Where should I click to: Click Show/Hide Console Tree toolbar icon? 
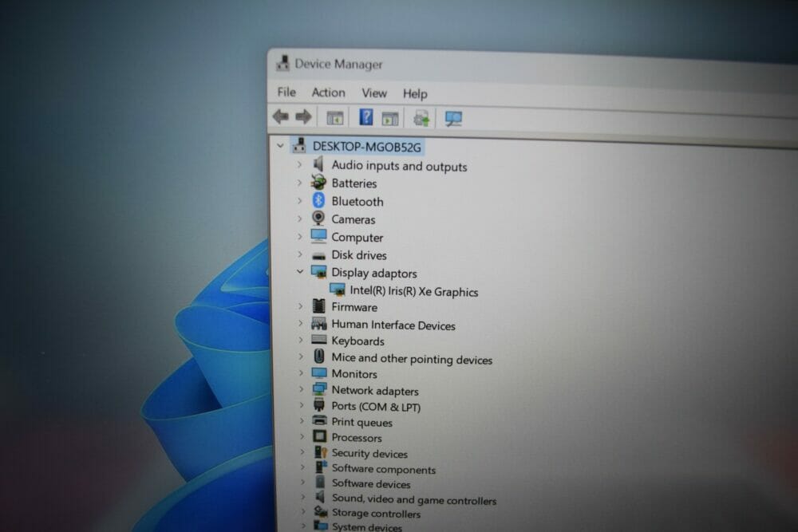[335, 118]
